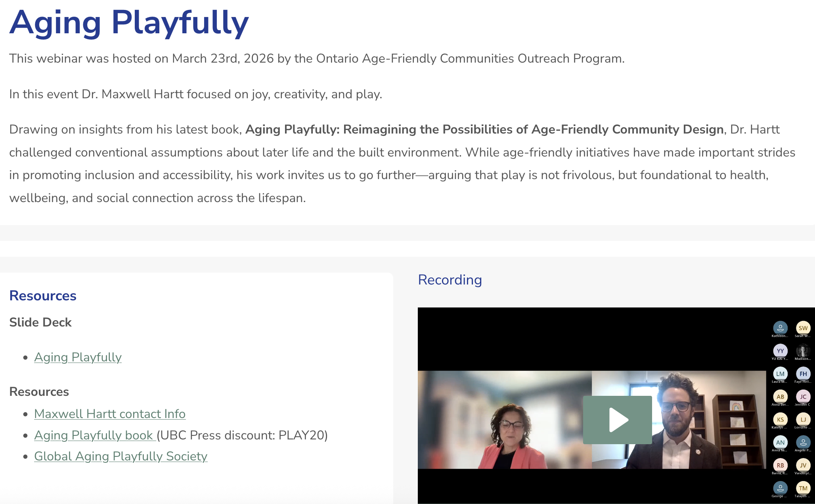The image size is (815, 504).
Task: Open Maxwell Hartt contact Info link
Action: click(110, 414)
